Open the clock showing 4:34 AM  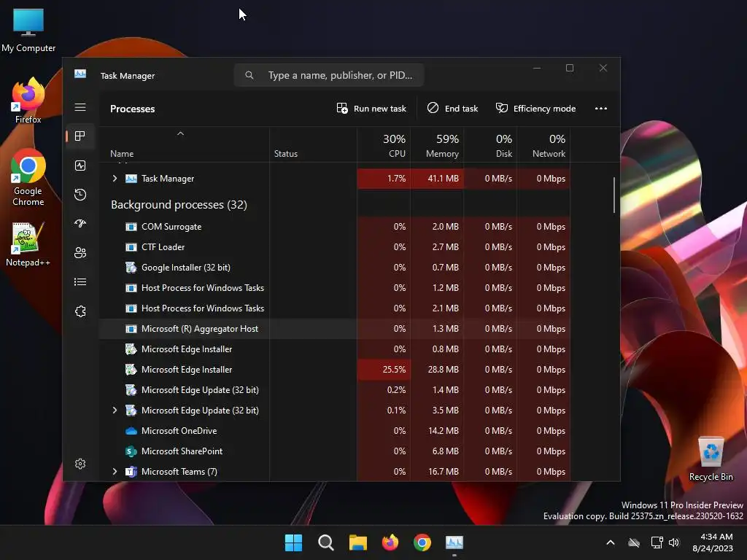[713, 542]
